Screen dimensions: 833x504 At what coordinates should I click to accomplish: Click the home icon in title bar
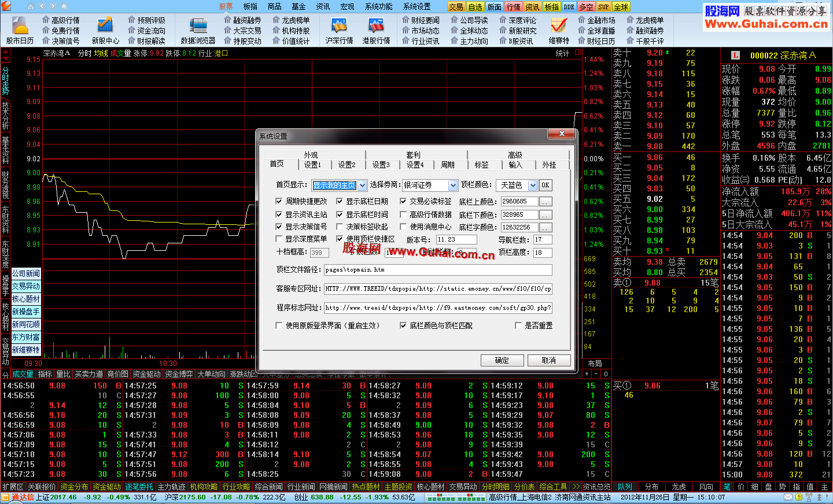tap(31, 6)
